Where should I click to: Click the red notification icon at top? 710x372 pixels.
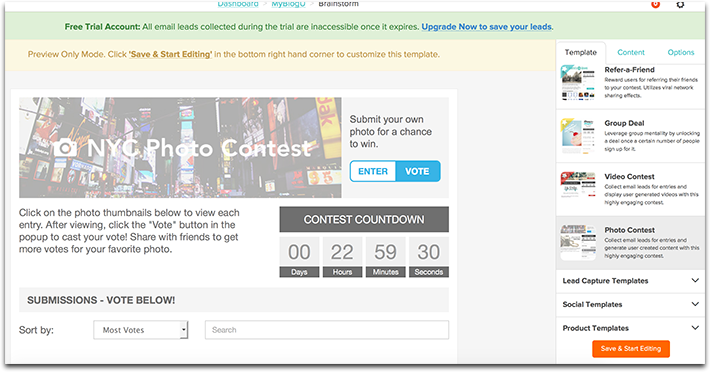coord(655,4)
